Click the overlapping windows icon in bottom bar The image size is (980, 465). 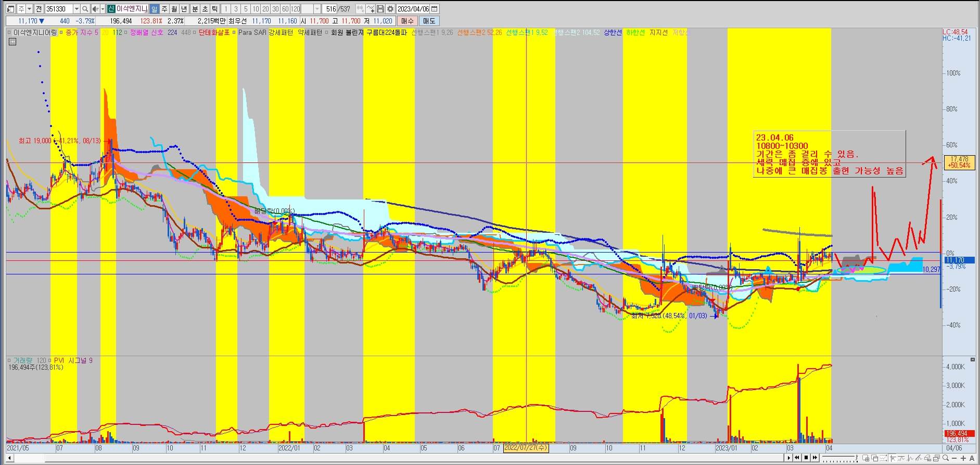(875, 458)
